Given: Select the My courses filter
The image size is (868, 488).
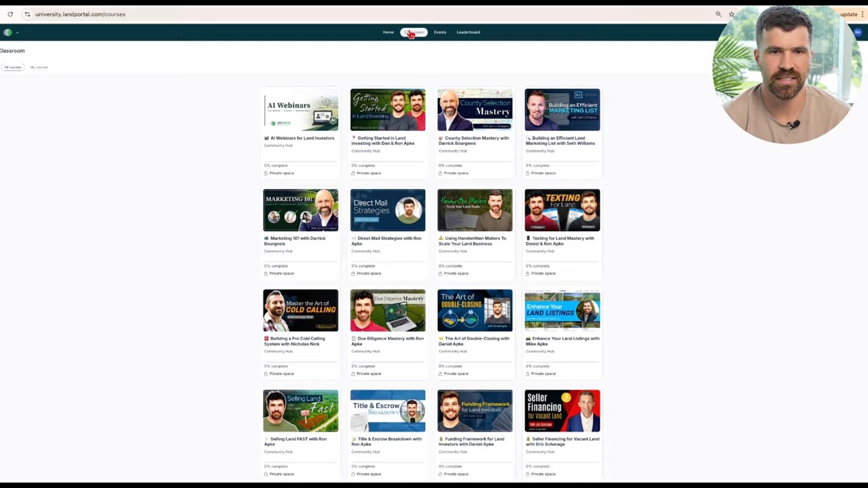Looking at the screenshot, I should [x=39, y=67].
